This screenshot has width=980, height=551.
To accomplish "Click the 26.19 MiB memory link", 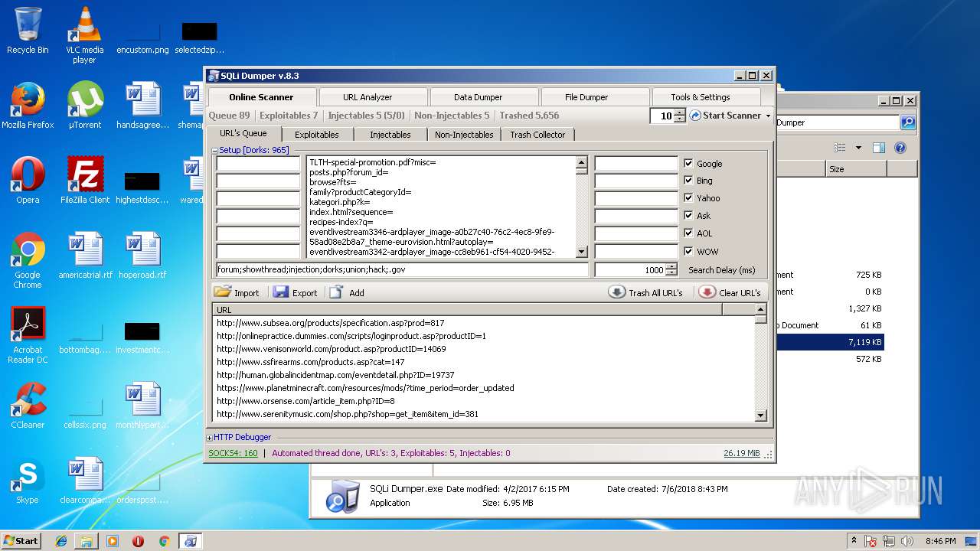I will pyautogui.click(x=742, y=453).
